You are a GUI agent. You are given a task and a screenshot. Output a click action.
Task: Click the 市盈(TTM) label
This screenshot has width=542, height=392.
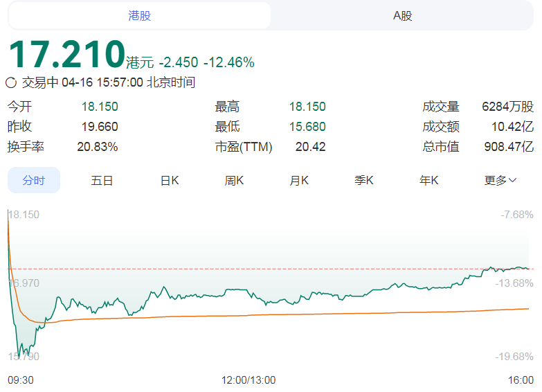click(244, 147)
